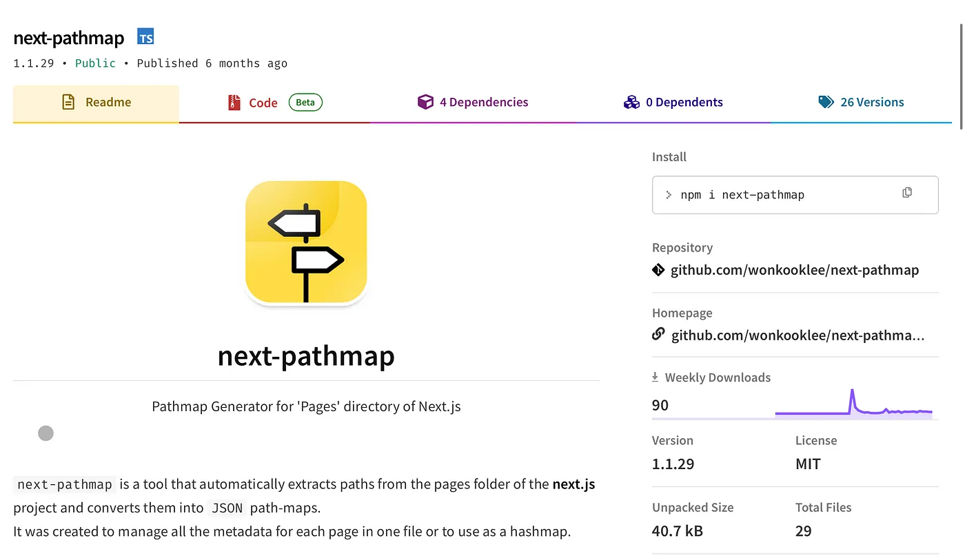The width and height of the screenshot is (965, 560).
Task: Open the 26 Versions tab
Action: [861, 103]
